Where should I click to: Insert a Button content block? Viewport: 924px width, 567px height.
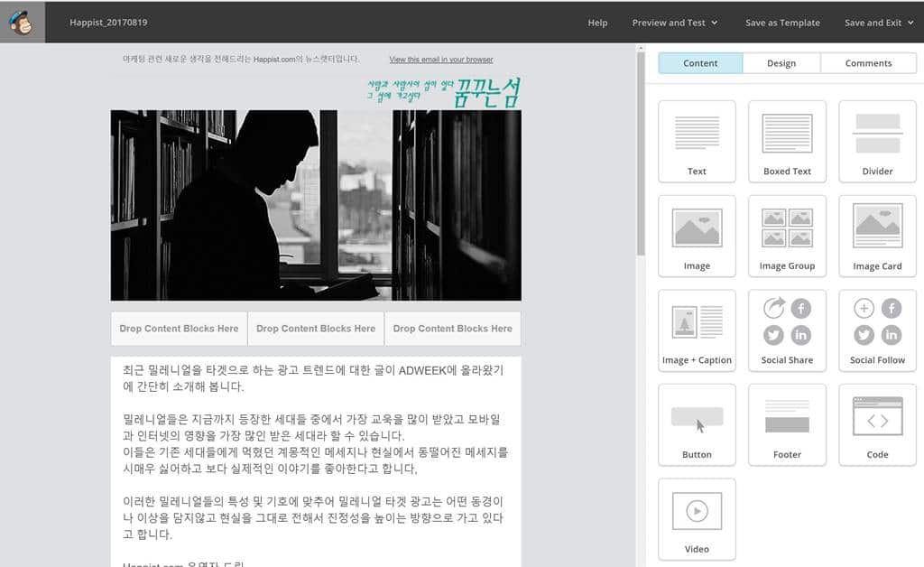[697, 424]
